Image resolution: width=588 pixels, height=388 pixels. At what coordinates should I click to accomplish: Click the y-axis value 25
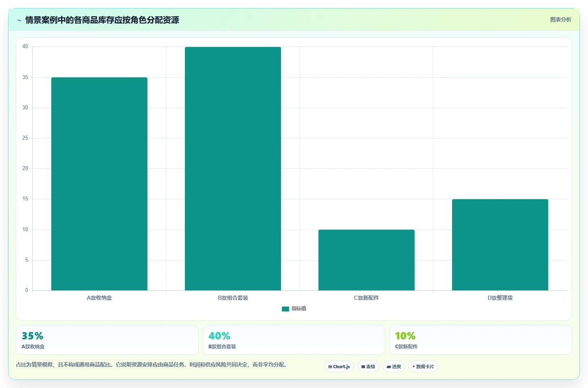[x=25, y=138]
